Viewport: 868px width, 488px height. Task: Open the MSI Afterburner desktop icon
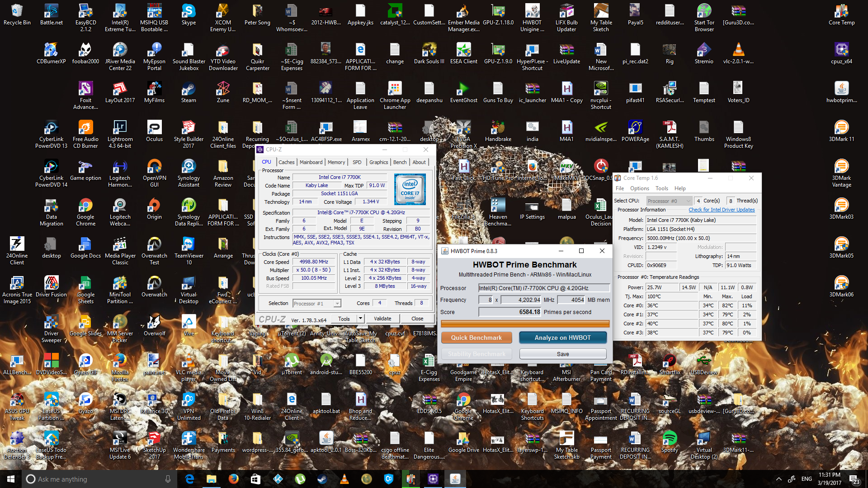coord(566,367)
